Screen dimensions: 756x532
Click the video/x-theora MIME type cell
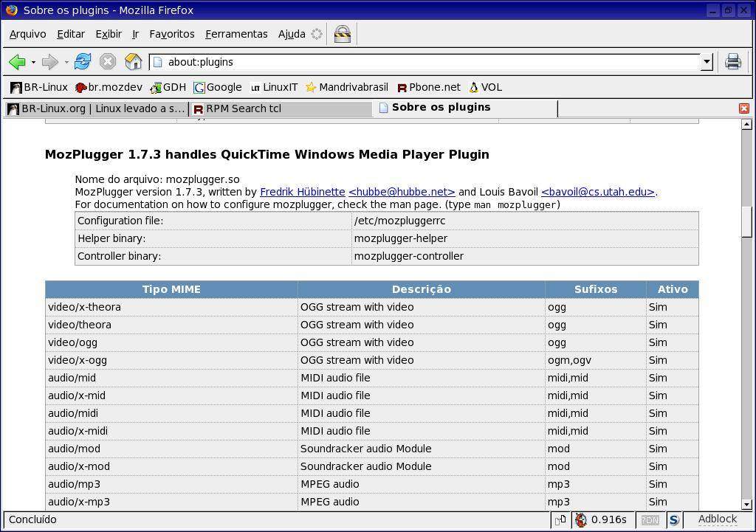coord(171,307)
